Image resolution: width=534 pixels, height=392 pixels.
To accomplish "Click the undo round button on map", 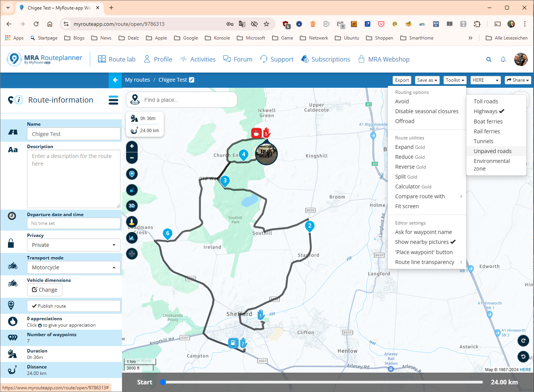I will (523, 357).
